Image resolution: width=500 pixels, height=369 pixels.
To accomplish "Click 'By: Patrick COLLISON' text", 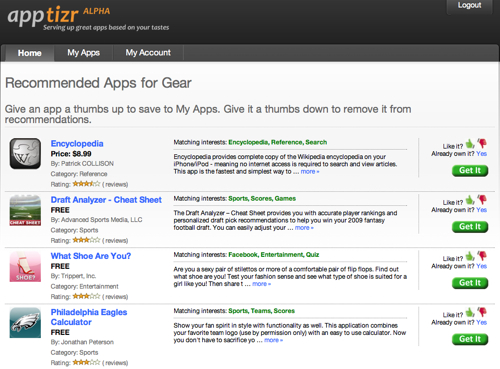I will (x=82, y=164).
